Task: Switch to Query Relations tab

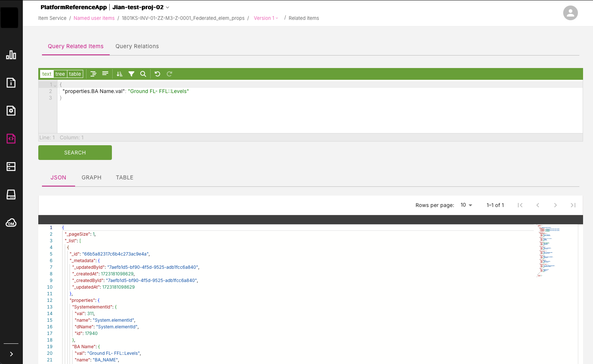Action: 137,46
